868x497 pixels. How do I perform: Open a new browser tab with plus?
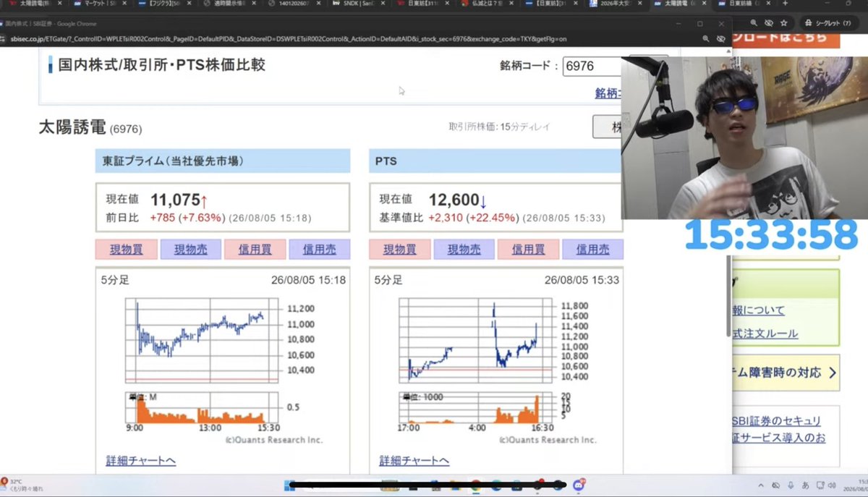click(x=784, y=4)
